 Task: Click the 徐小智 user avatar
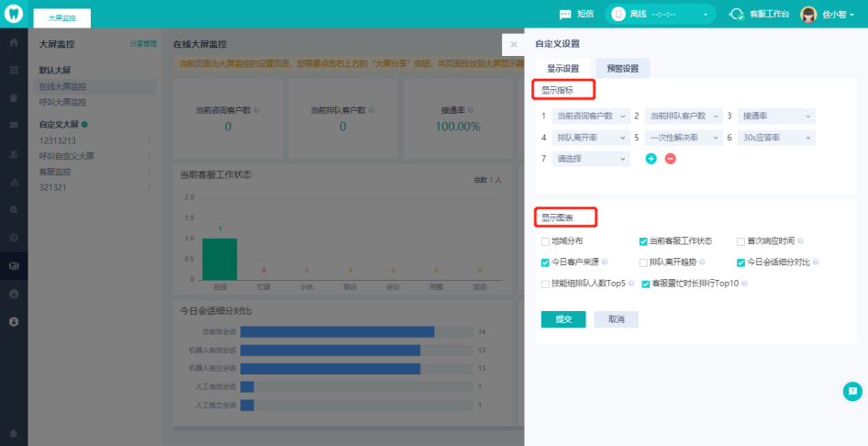(808, 15)
